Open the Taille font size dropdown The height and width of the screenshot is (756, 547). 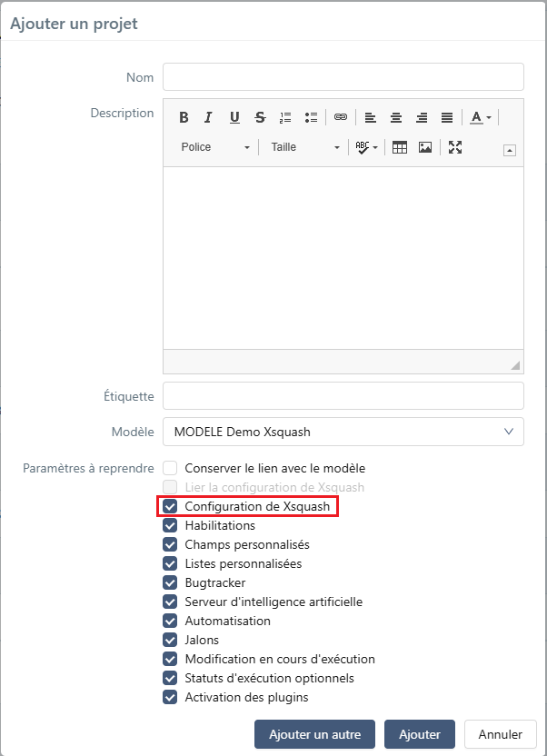coord(305,147)
